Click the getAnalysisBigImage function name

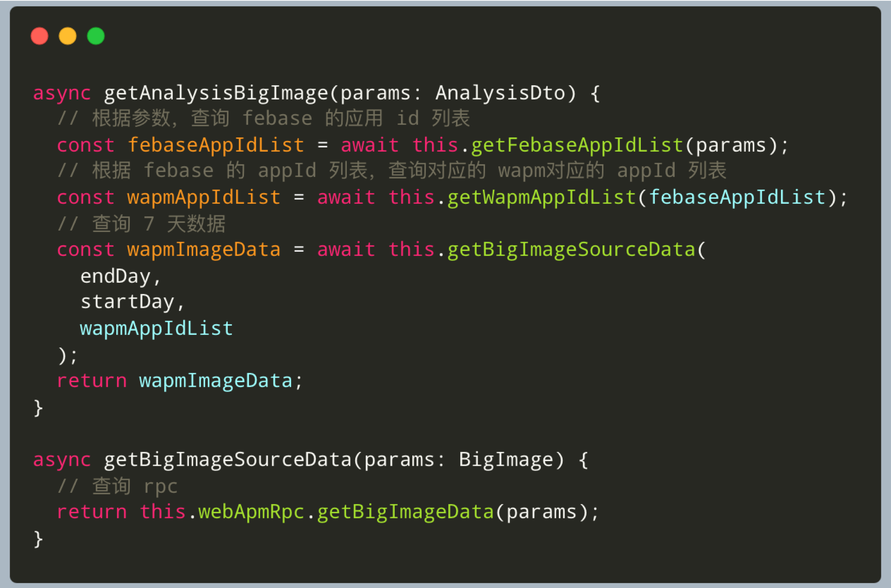(x=216, y=93)
